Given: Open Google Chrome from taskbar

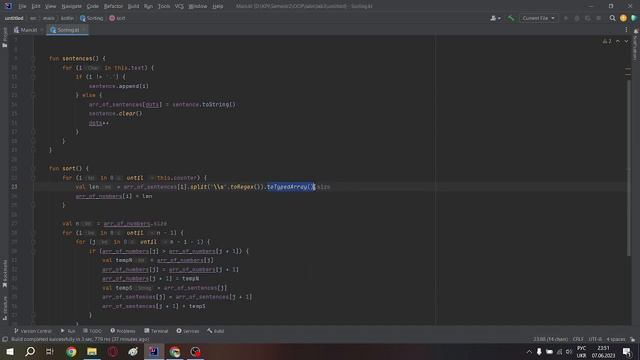Looking at the screenshot, I should tap(71, 351).
